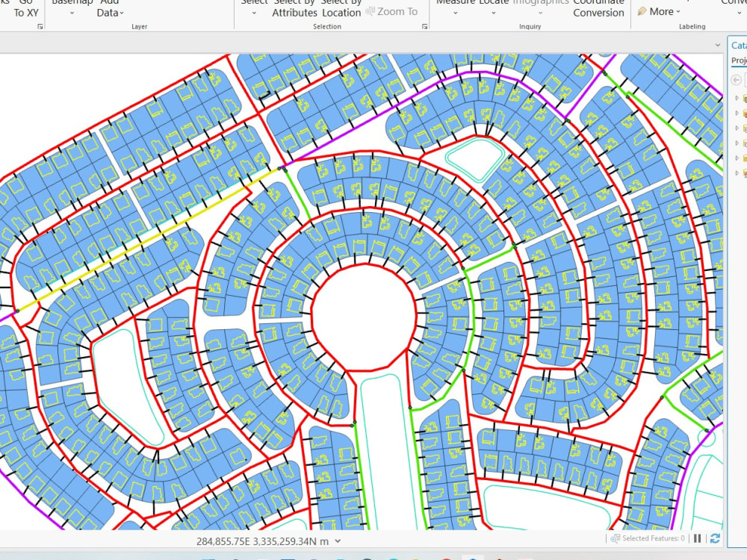Click the Locate button

495,4
